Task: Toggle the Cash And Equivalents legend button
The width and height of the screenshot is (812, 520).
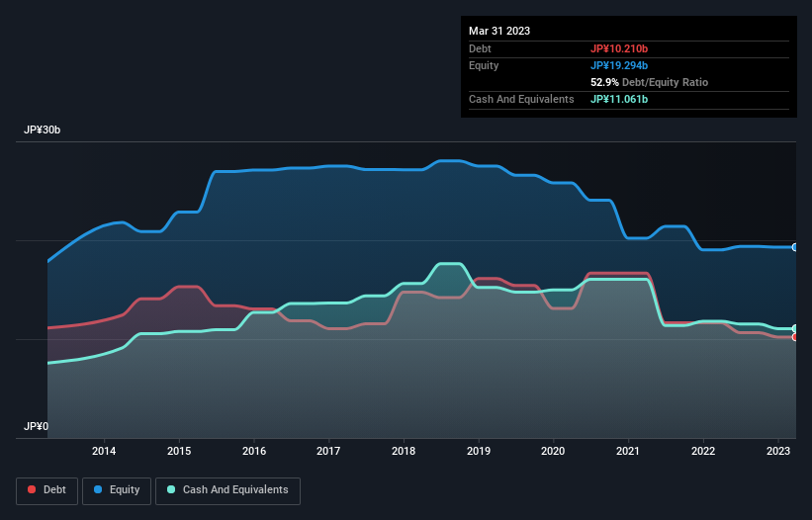Action: pyautogui.click(x=227, y=490)
